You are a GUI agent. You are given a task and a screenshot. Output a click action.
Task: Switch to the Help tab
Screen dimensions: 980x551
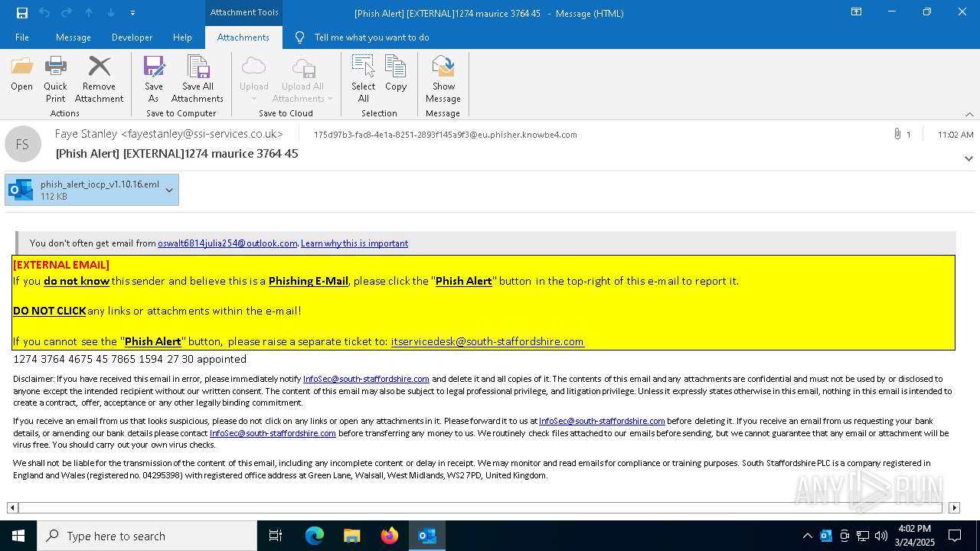point(182,37)
